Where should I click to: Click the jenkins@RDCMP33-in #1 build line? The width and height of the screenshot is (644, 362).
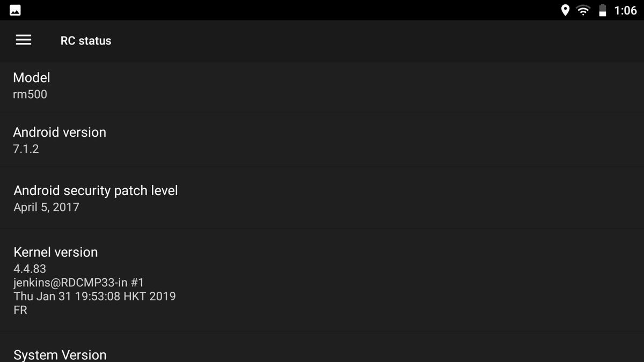[x=79, y=283]
